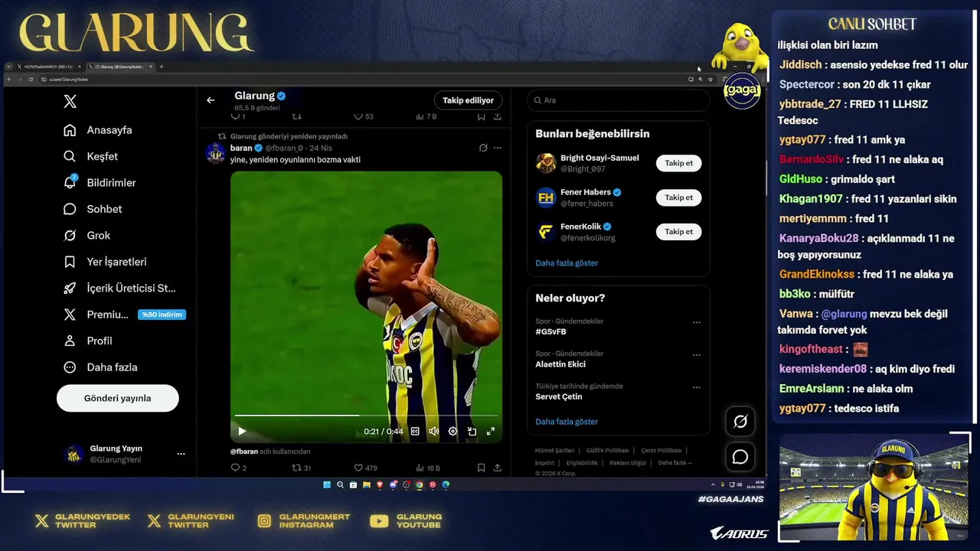Go back with the header arrow
Image resolution: width=980 pixels, height=551 pixels.
(211, 100)
